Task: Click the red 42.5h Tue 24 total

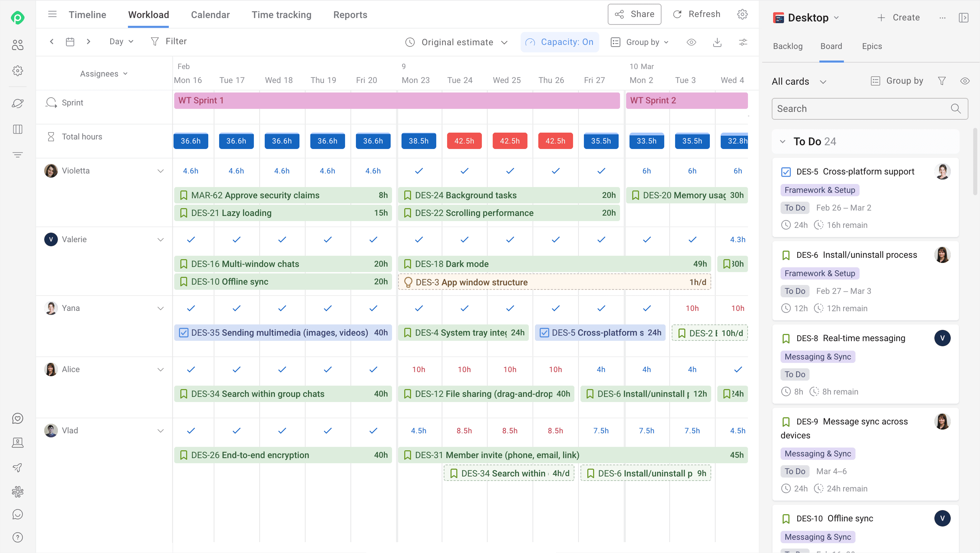Action: [x=464, y=141]
